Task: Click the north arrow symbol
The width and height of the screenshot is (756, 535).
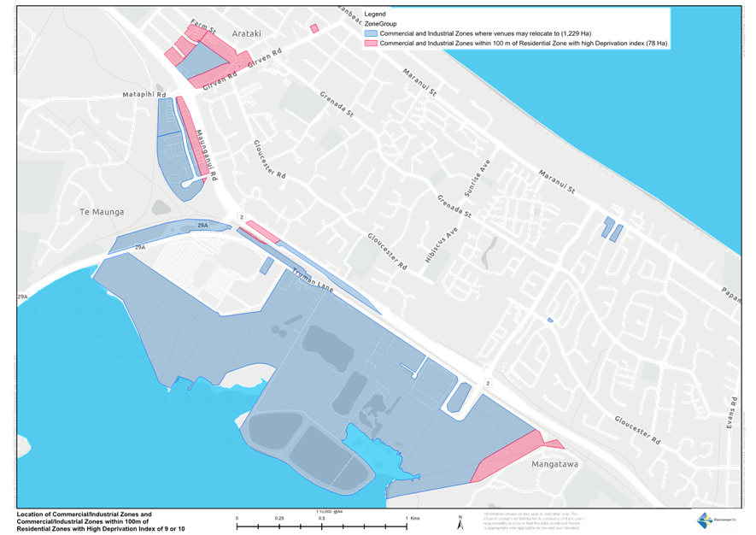Action: click(x=460, y=522)
